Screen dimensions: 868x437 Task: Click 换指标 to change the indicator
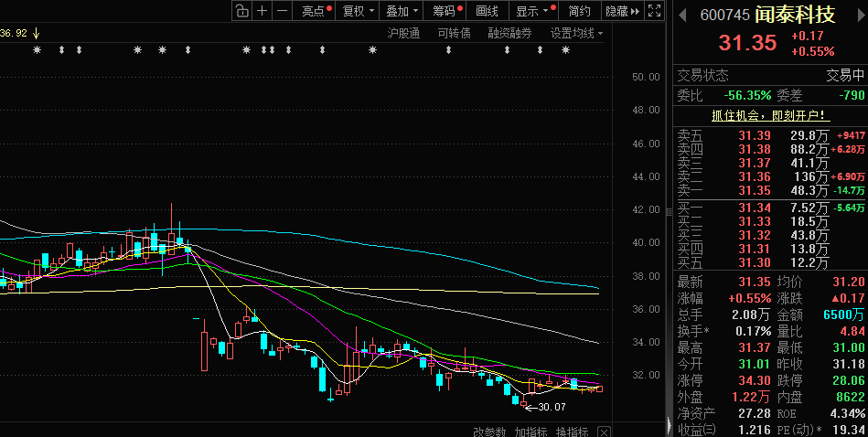coord(573,432)
